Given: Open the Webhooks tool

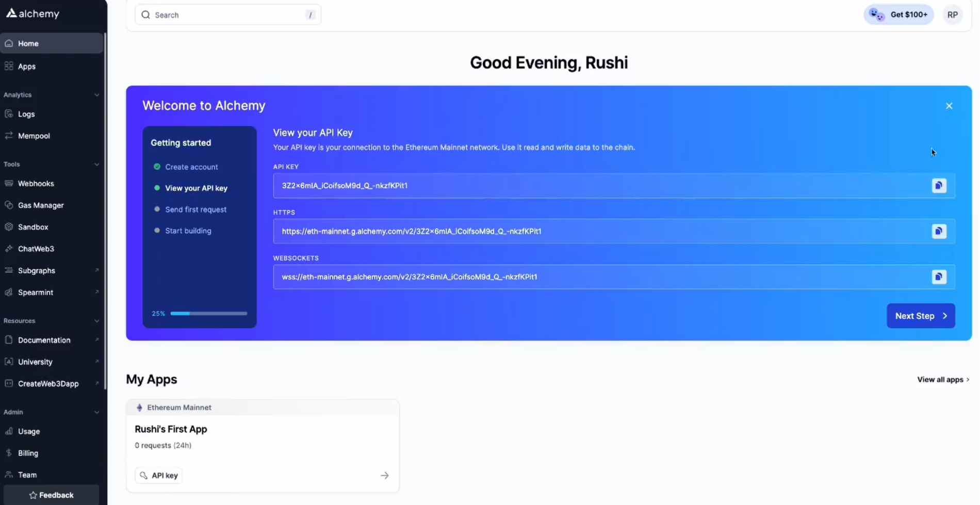Looking at the screenshot, I should pyautogui.click(x=36, y=183).
